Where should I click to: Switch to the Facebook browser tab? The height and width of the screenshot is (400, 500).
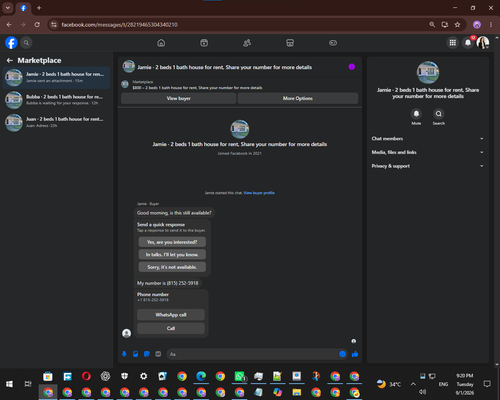23,8
